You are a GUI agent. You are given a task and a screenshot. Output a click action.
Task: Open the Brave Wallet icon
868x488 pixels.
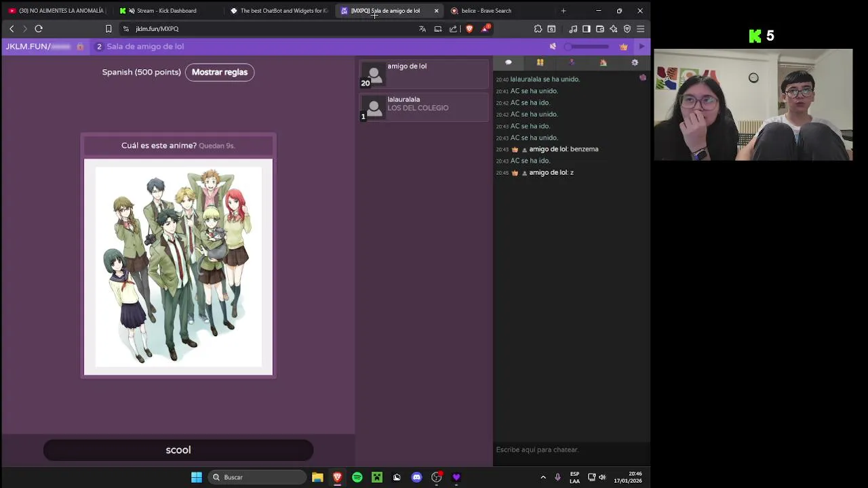click(600, 28)
